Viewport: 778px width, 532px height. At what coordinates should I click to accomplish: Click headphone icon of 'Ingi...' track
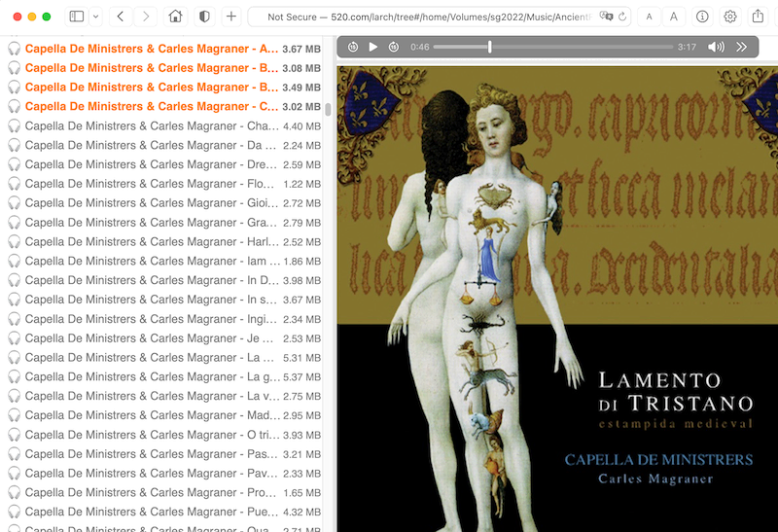click(15, 319)
